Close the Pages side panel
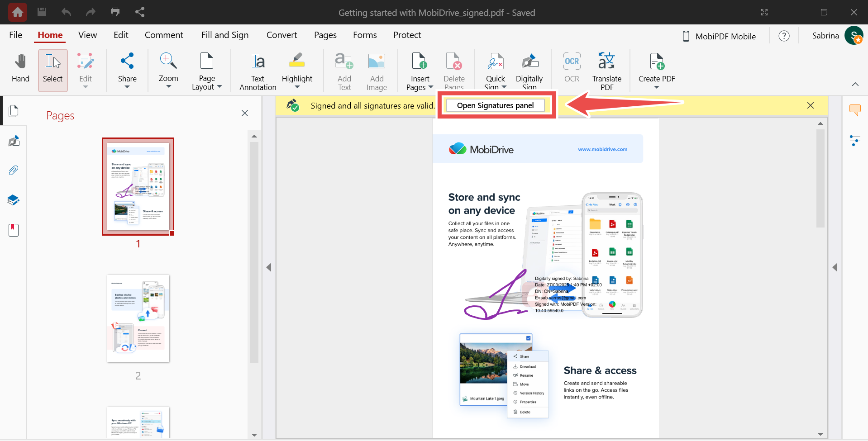 point(245,113)
